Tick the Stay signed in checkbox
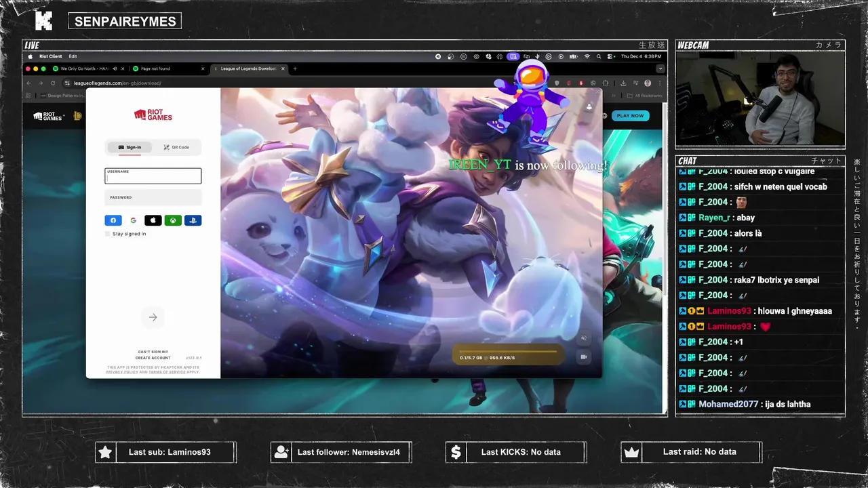Viewport: 868px width, 488px height. pos(107,234)
